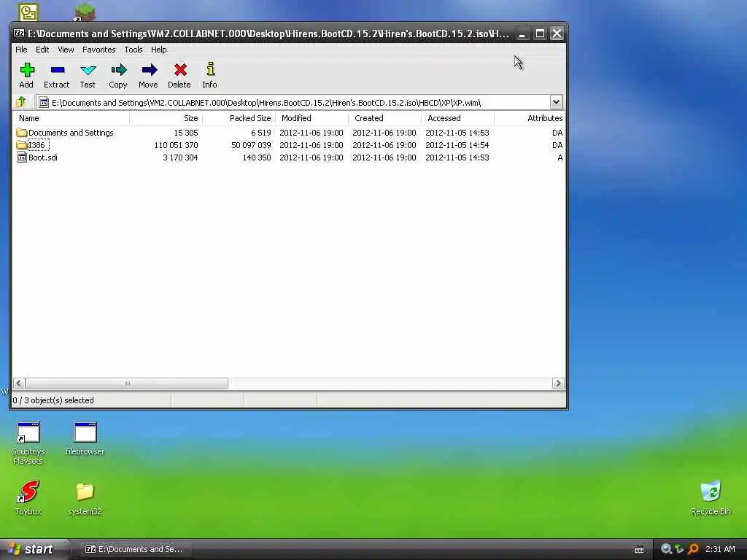
Task: Click size value 110 051 370
Action: (x=176, y=145)
